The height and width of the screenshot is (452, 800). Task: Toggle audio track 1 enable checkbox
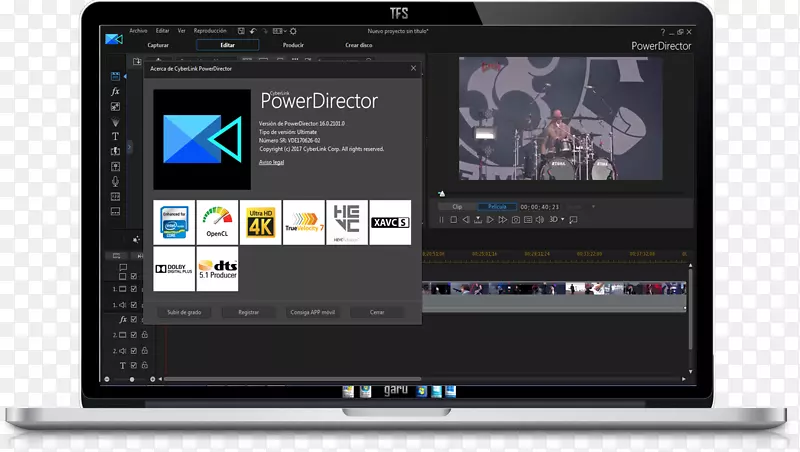tap(134, 305)
